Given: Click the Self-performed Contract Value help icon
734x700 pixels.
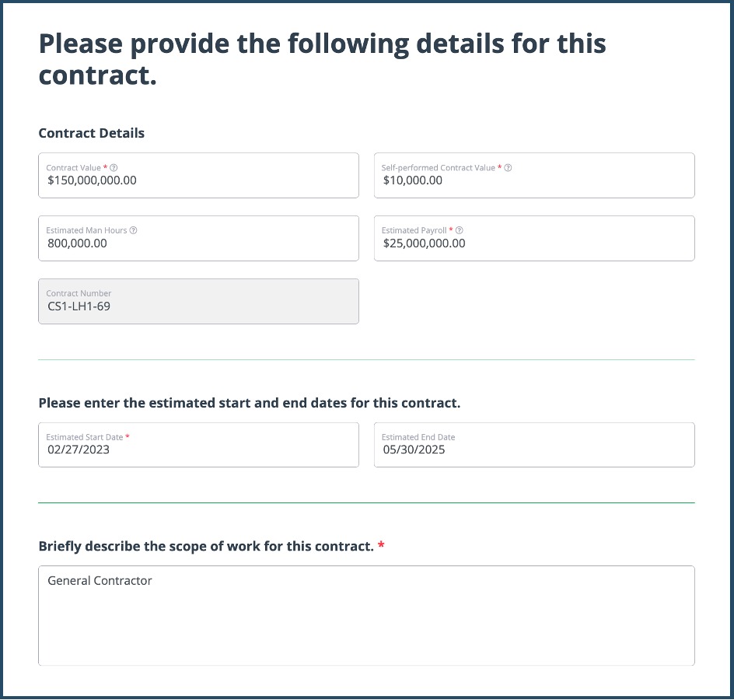Looking at the screenshot, I should pos(508,168).
